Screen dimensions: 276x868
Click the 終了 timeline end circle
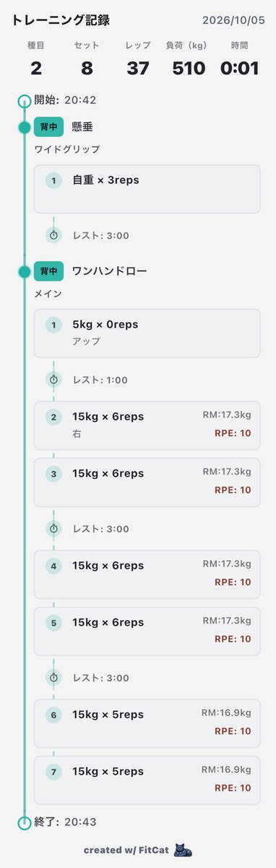click(x=25, y=822)
